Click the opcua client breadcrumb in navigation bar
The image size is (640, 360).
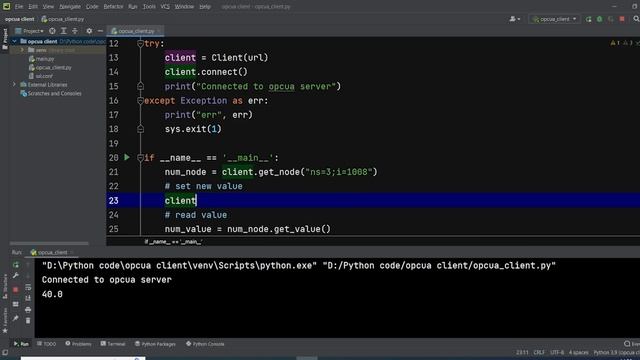[20, 19]
